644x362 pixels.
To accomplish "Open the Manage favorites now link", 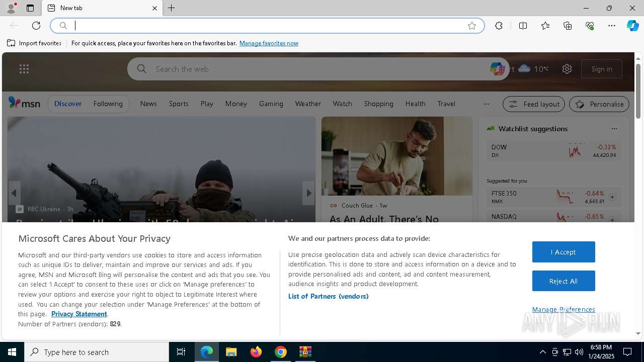I will [x=269, y=43].
